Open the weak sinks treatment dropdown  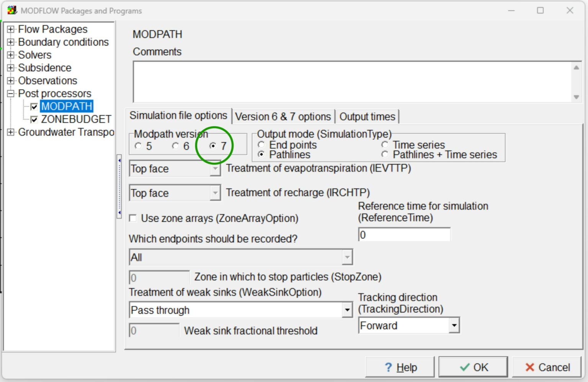[x=346, y=310]
